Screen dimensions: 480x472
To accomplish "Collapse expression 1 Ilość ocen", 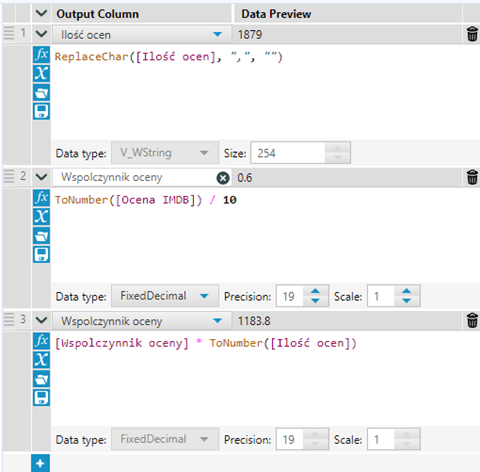I will (41, 34).
